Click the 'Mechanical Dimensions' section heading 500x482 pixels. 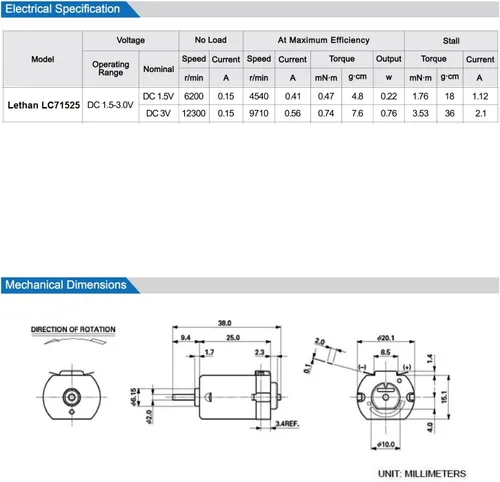pos(66,285)
